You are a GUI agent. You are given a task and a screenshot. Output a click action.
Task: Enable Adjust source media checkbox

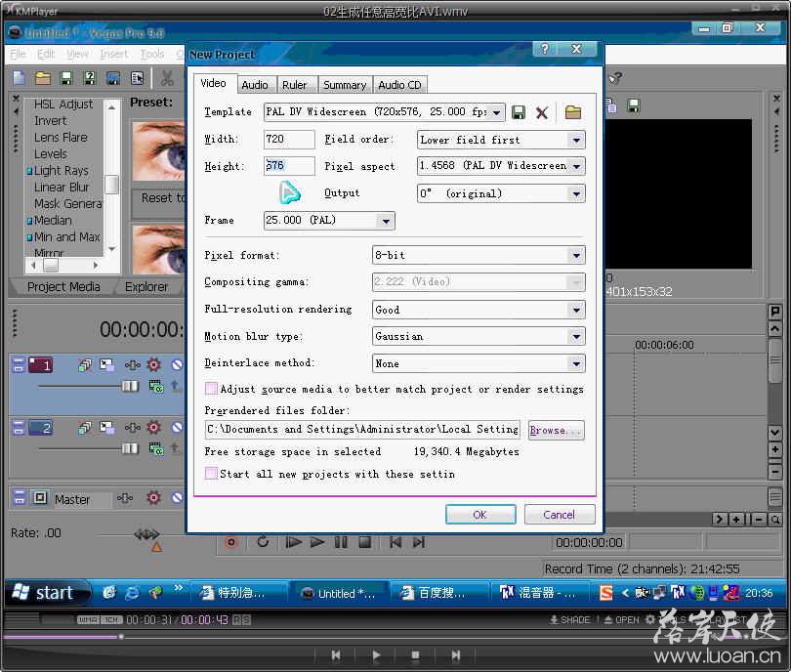(211, 389)
